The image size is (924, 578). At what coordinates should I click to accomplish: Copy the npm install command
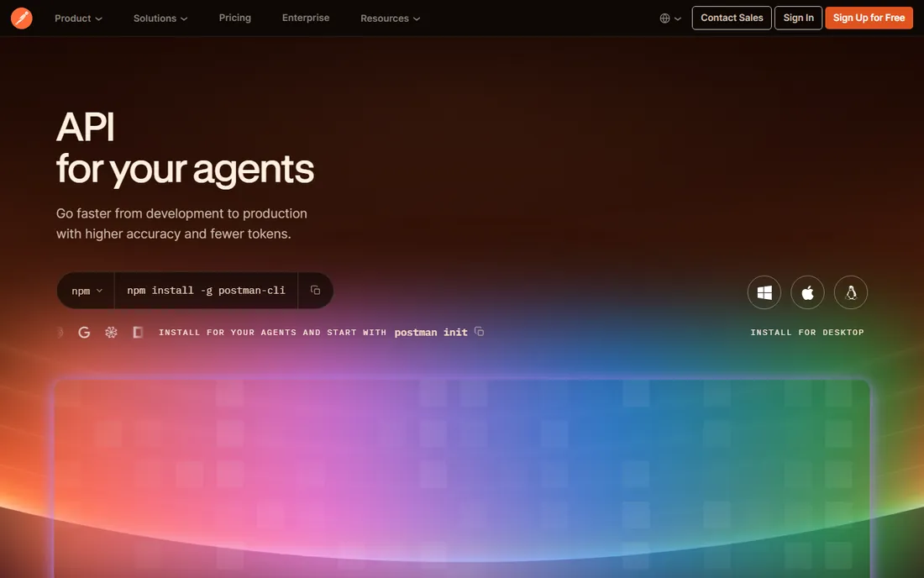[315, 290]
